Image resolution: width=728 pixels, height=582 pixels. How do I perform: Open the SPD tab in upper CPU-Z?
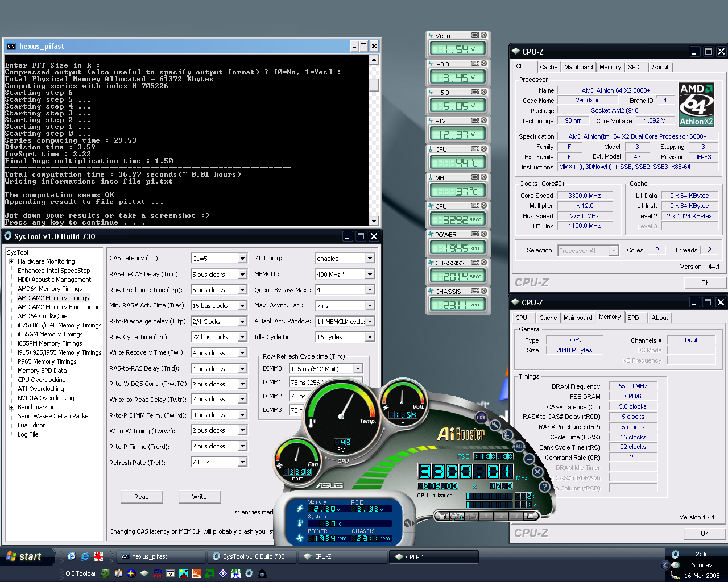tap(634, 67)
